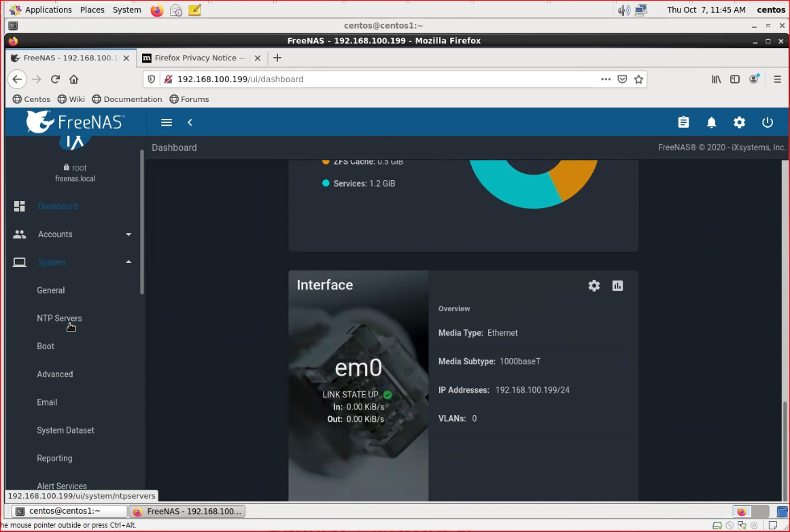Click the sidebar scrollbar

142,221
